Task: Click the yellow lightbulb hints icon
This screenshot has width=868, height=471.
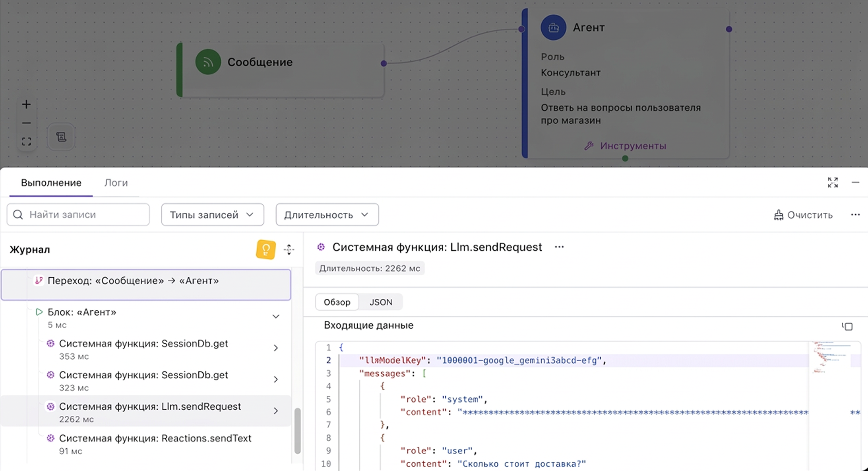Action: (x=266, y=250)
